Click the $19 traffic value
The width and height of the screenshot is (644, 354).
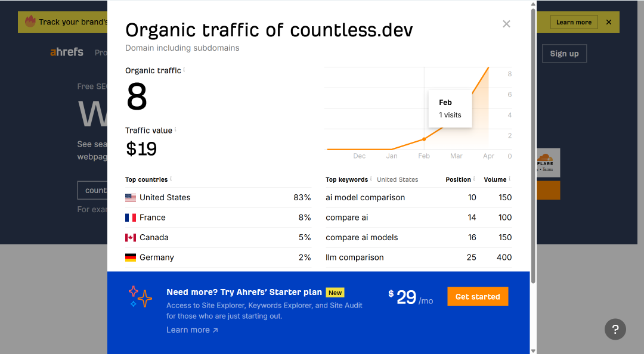tap(141, 148)
